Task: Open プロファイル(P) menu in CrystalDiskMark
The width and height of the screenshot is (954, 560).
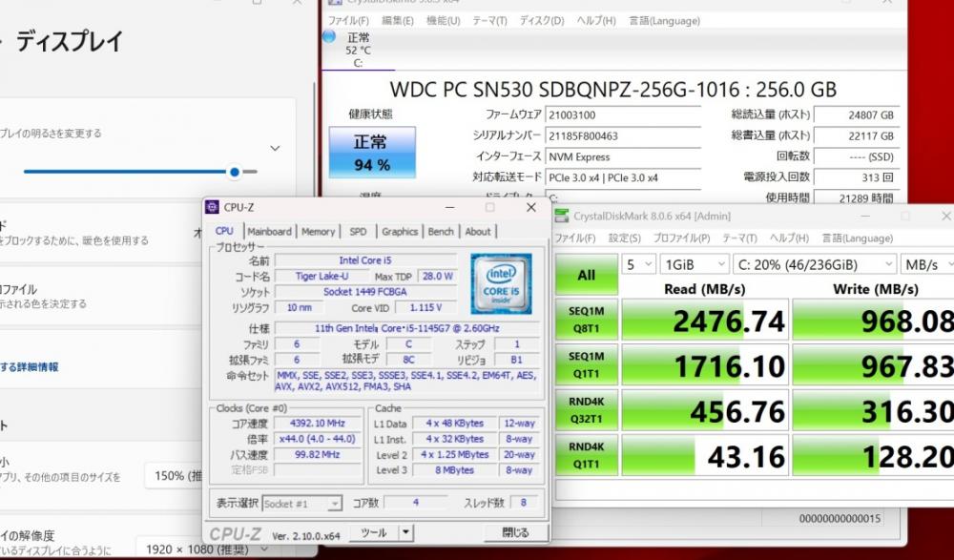Action: coord(681,238)
